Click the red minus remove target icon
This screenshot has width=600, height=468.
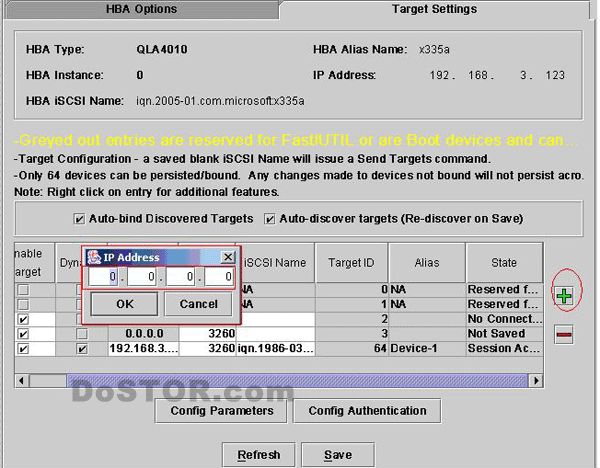click(564, 335)
